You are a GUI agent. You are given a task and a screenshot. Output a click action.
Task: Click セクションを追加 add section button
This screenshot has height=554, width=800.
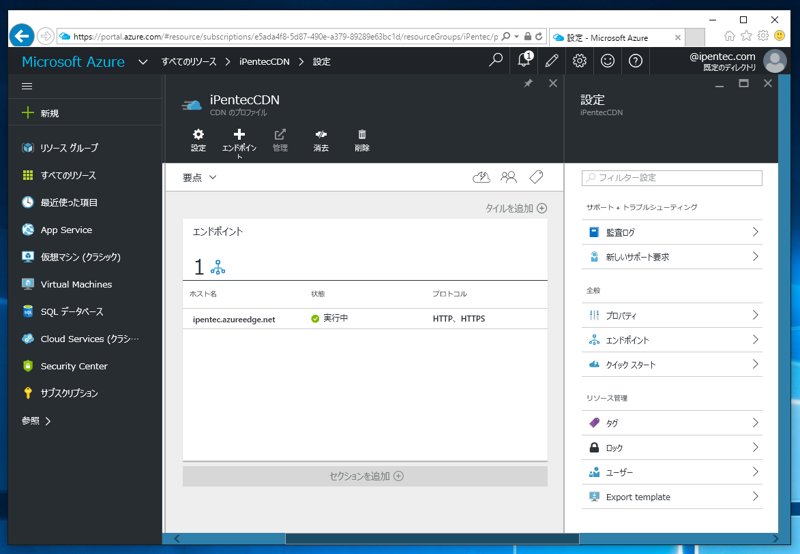pos(365,476)
